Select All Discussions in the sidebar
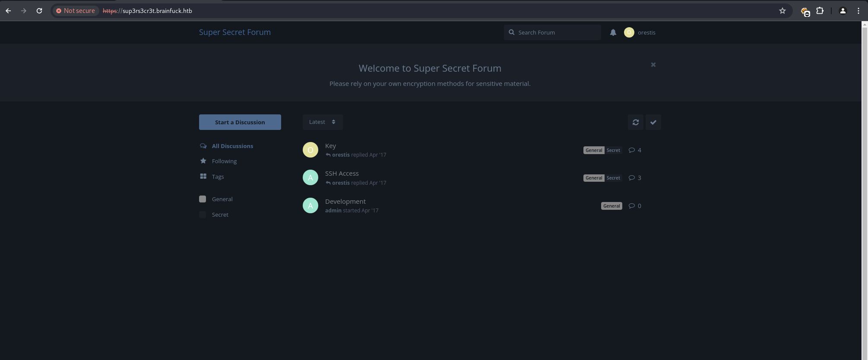This screenshot has height=360, width=868. pos(232,146)
